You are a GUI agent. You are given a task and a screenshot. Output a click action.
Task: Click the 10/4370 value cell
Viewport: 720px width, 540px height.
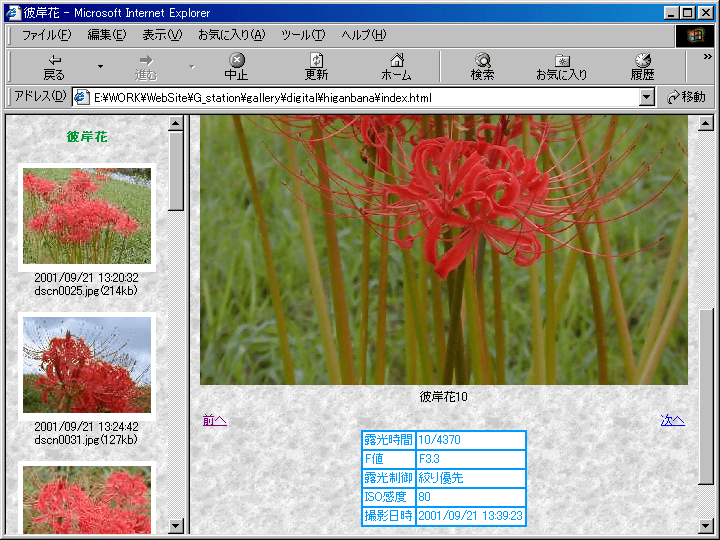coord(471,440)
